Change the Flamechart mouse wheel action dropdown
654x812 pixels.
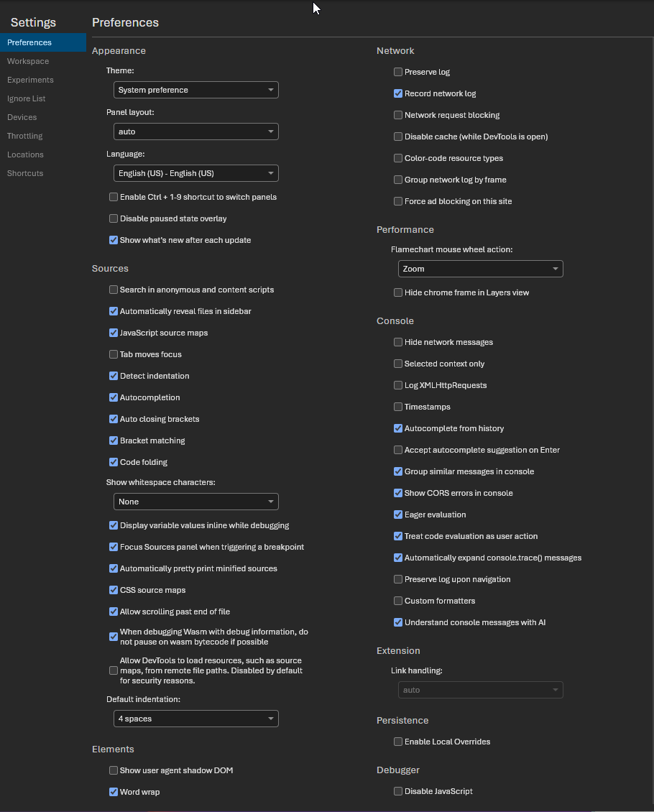click(480, 269)
